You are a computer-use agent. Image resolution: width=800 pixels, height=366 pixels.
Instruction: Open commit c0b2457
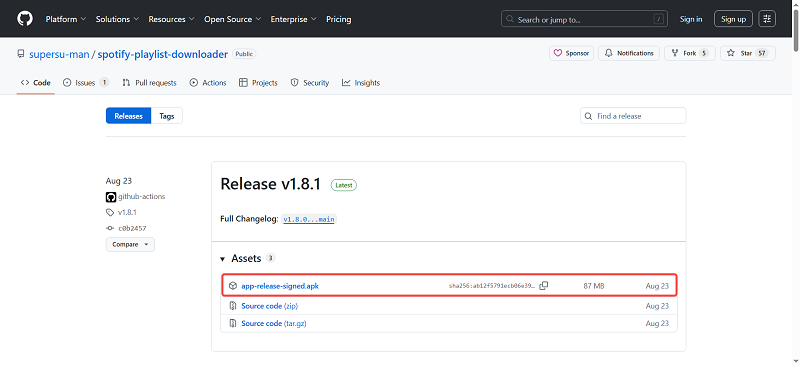132,228
